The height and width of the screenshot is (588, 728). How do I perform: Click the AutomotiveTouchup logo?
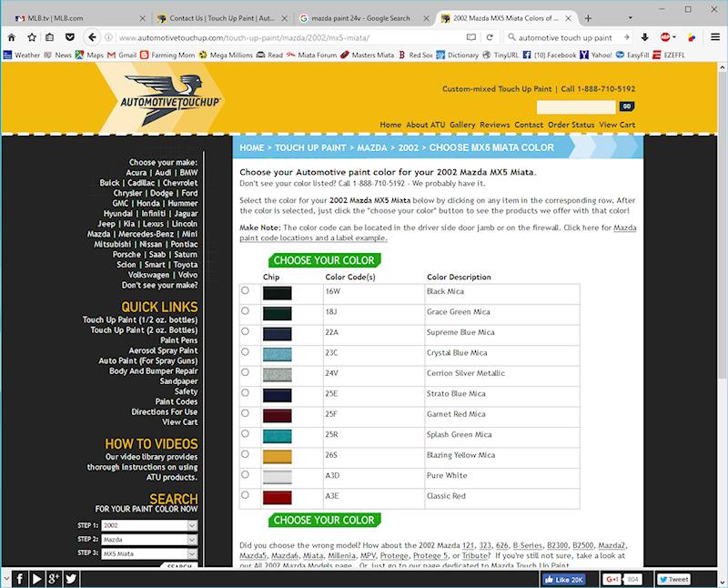coord(170,100)
